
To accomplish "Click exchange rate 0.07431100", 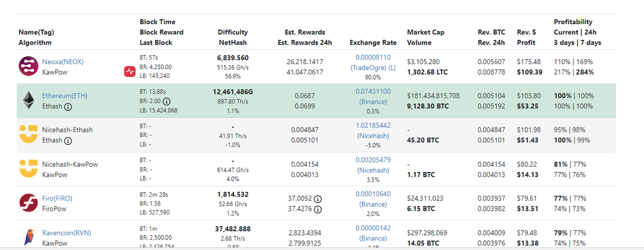I will coord(373,91).
